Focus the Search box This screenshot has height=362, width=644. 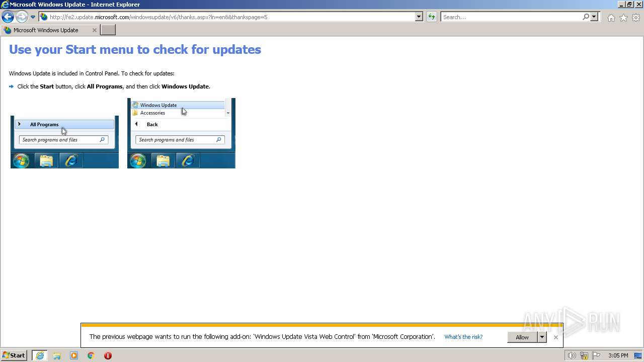point(512,17)
